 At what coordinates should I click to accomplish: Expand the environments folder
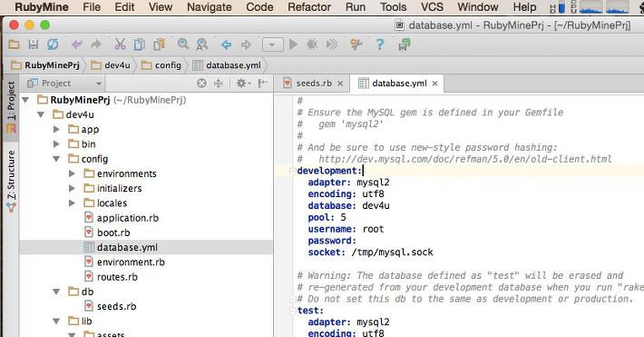72,173
